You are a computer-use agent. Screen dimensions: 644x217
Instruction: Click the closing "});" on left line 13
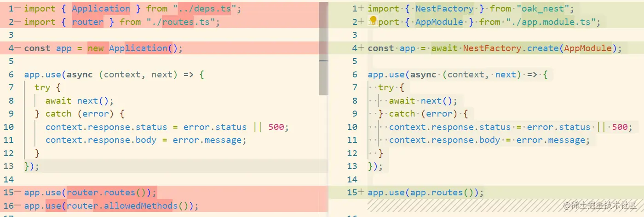pos(32,166)
